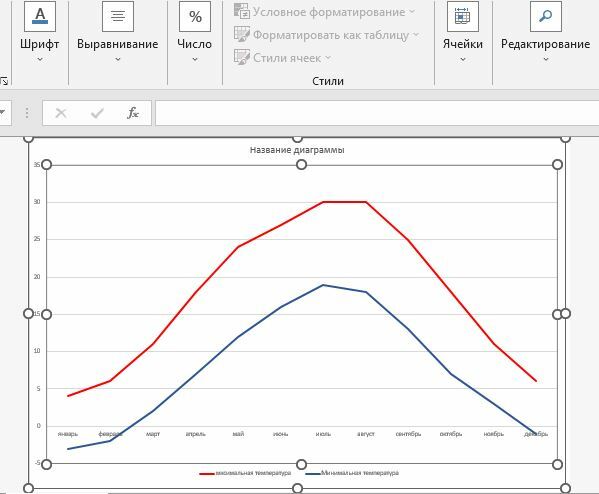599x494 pixels.
Task: Click the fx insert function icon
Action: point(133,113)
